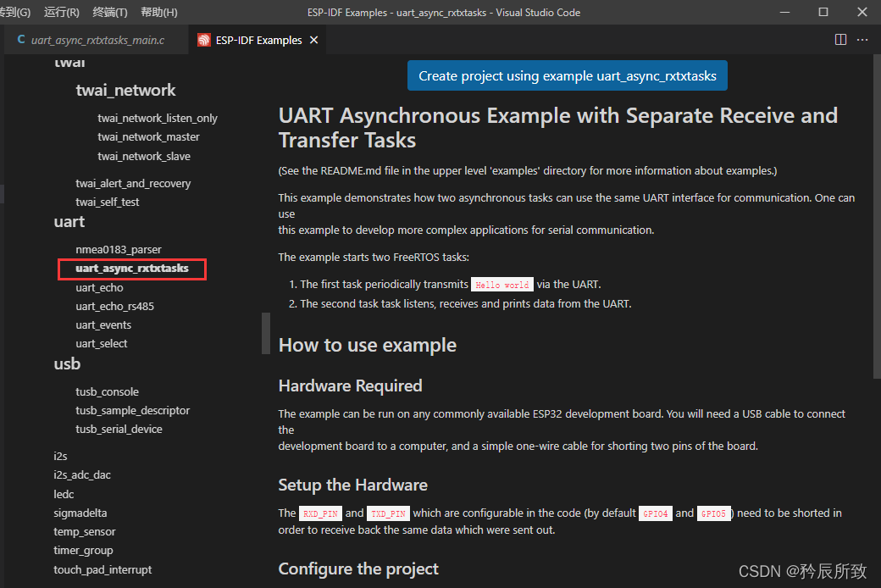Open the touch_pad_interrupt example
The height and width of the screenshot is (588, 881).
(103, 569)
